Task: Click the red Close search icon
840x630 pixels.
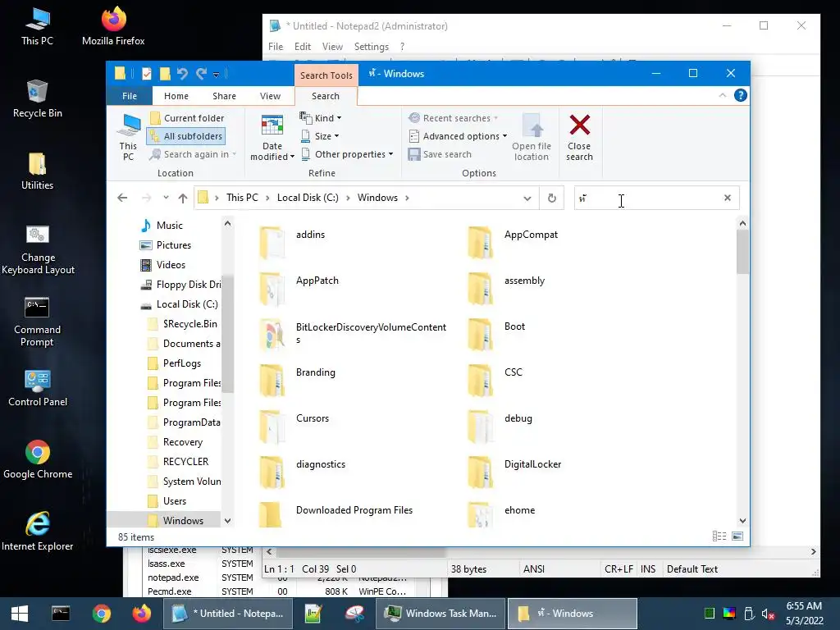Action: 580,126
